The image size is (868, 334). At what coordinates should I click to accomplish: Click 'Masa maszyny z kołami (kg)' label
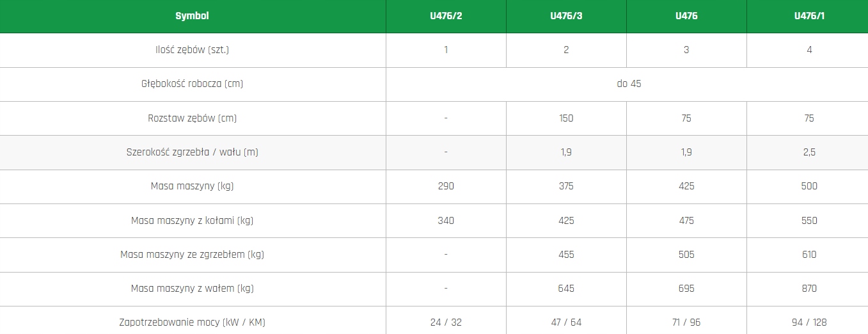coord(192,221)
